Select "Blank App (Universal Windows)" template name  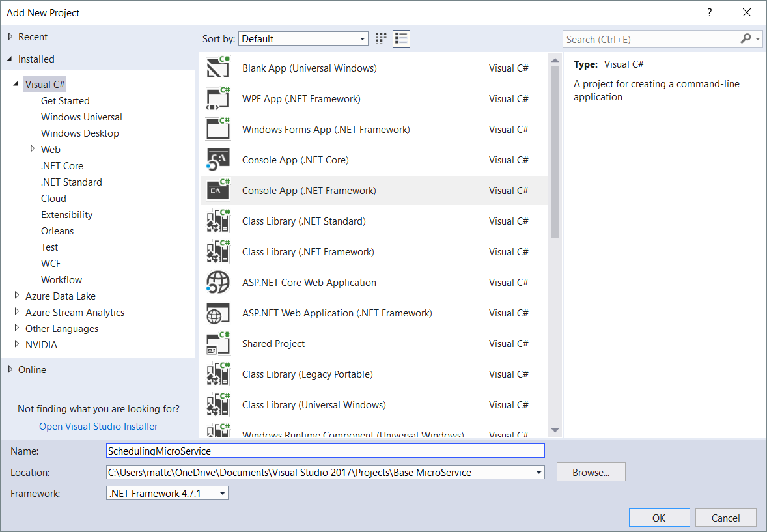pos(309,68)
